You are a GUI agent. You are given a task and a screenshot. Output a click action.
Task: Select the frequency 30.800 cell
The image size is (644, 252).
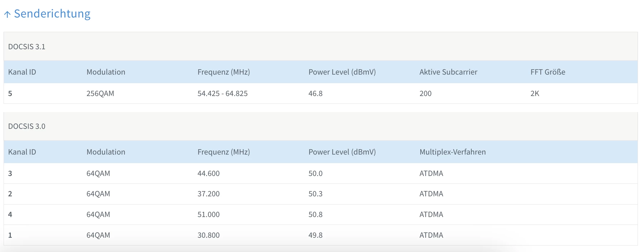coord(208,235)
